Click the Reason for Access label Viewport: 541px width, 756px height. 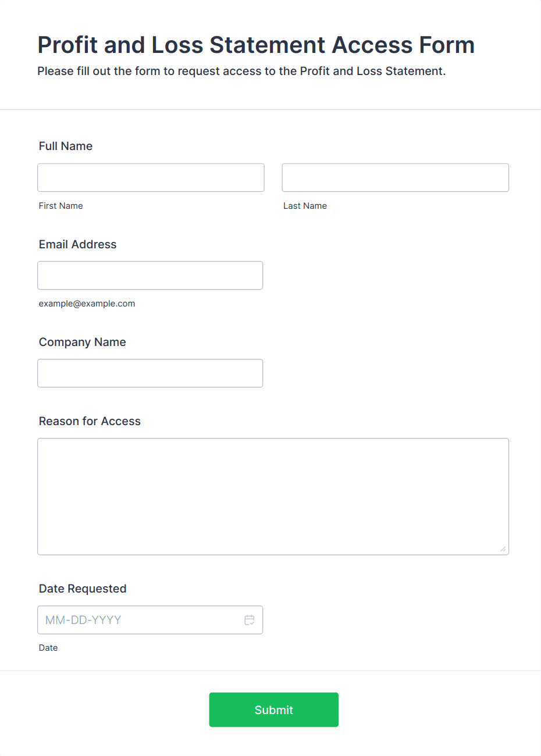90,421
